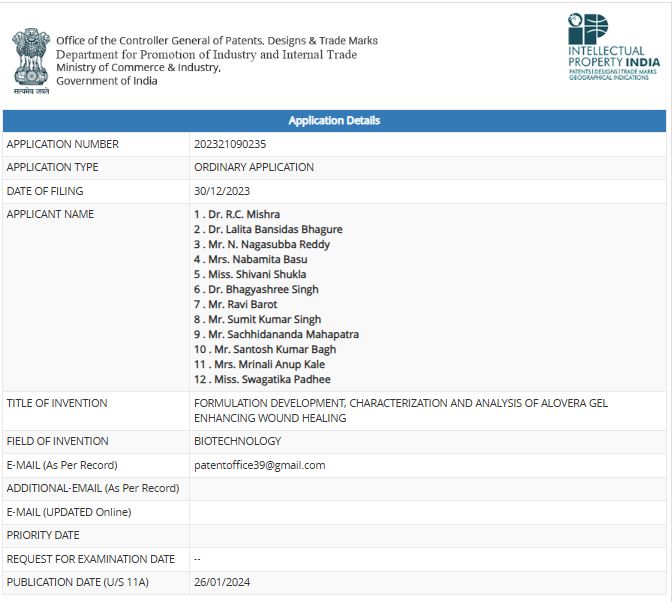Click the publication date 26/01/2024
Image resolution: width=672 pixels, height=602 pixels.
(x=223, y=582)
